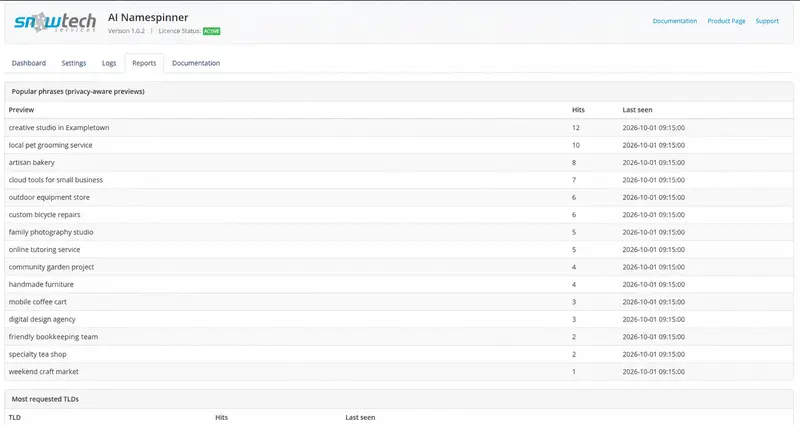
Task: Click 'digital design agency' phrase
Action: (x=42, y=319)
